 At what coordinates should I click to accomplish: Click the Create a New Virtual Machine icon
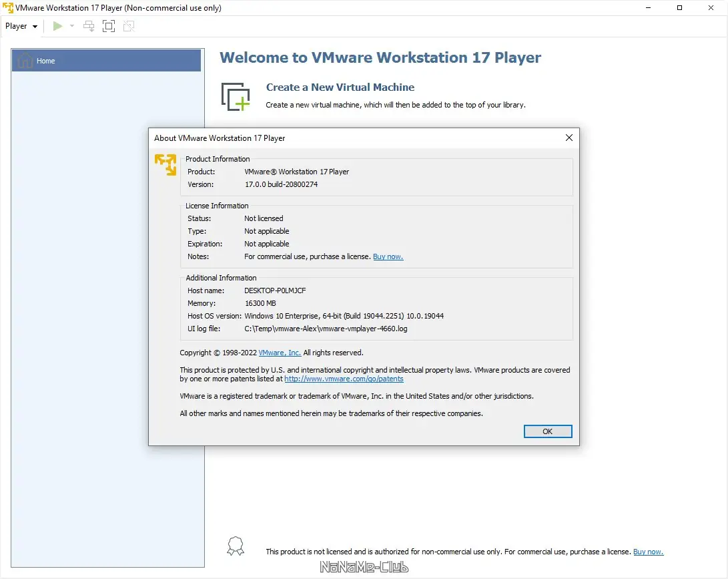[236, 97]
